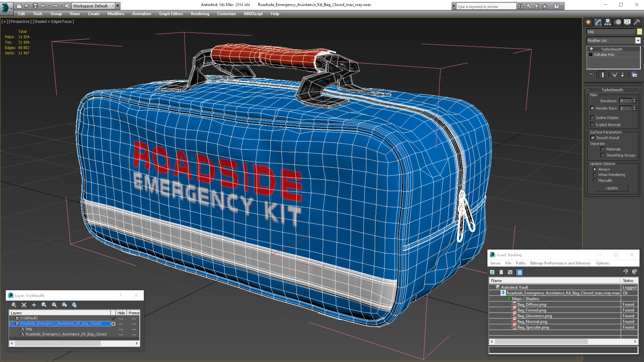The height and width of the screenshot is (362, 644).
Task: Click the Perspective viewport label
Action: click(x=20, y=21)
